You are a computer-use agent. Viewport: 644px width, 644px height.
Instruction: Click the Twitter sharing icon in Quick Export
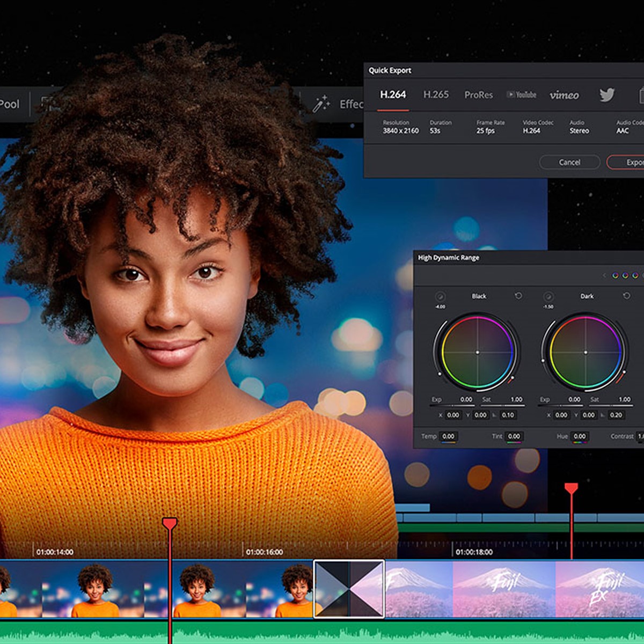[606, 94]
